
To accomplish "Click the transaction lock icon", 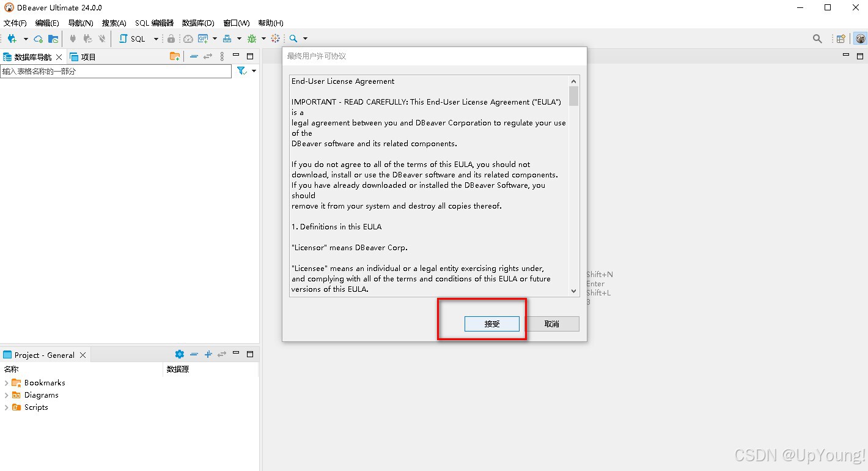I will (x=171, y=39).
